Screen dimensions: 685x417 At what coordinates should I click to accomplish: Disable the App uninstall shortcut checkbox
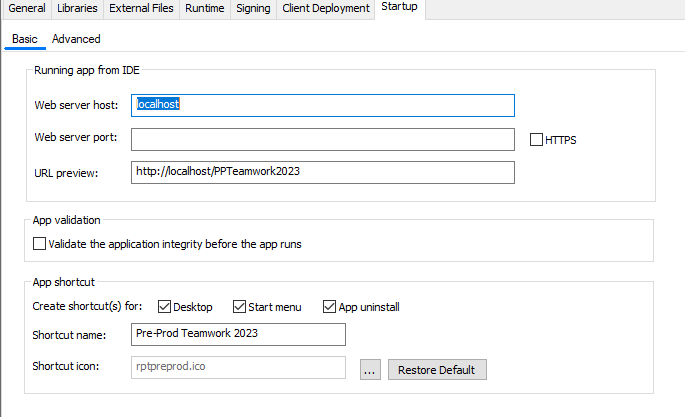click(330, 306)
